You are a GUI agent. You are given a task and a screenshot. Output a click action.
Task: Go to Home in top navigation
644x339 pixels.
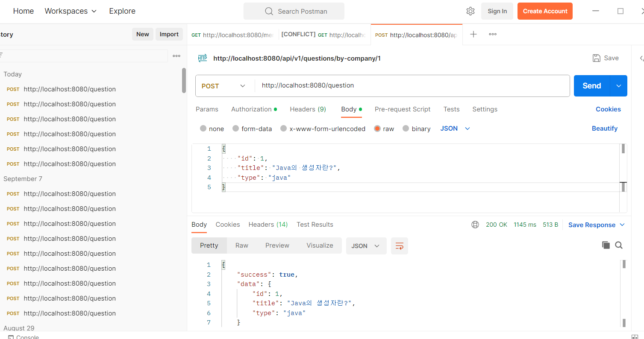click(24, 11)
